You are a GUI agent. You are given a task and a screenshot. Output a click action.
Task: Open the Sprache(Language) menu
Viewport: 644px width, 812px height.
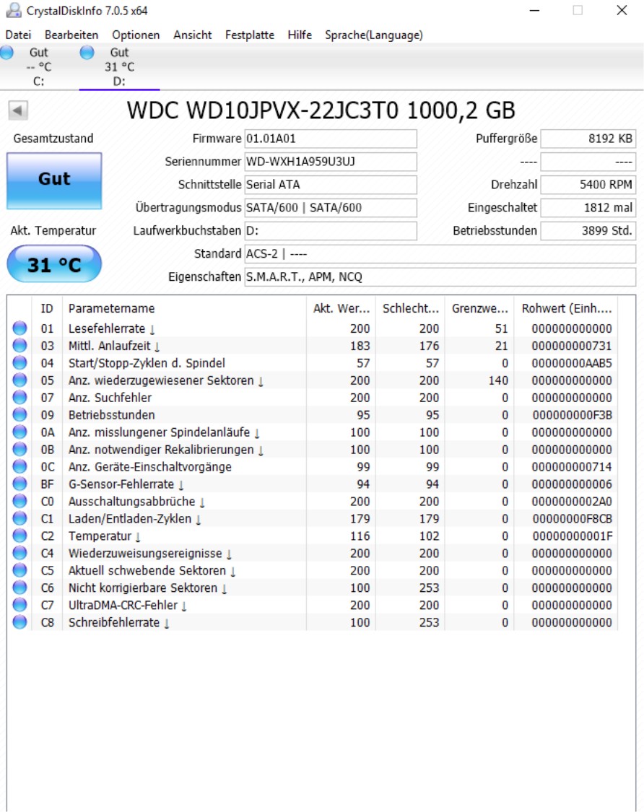click(x=373, y=35)
